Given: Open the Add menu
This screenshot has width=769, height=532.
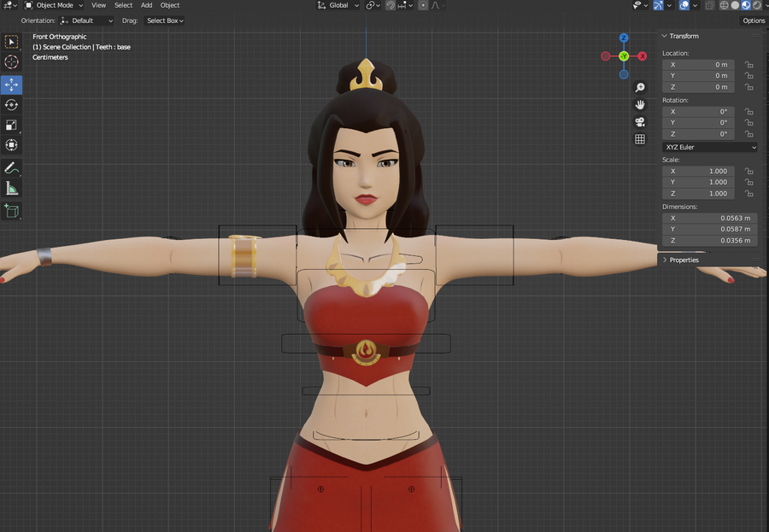Looking at the screenshot, I should click(x=146, y=5).
